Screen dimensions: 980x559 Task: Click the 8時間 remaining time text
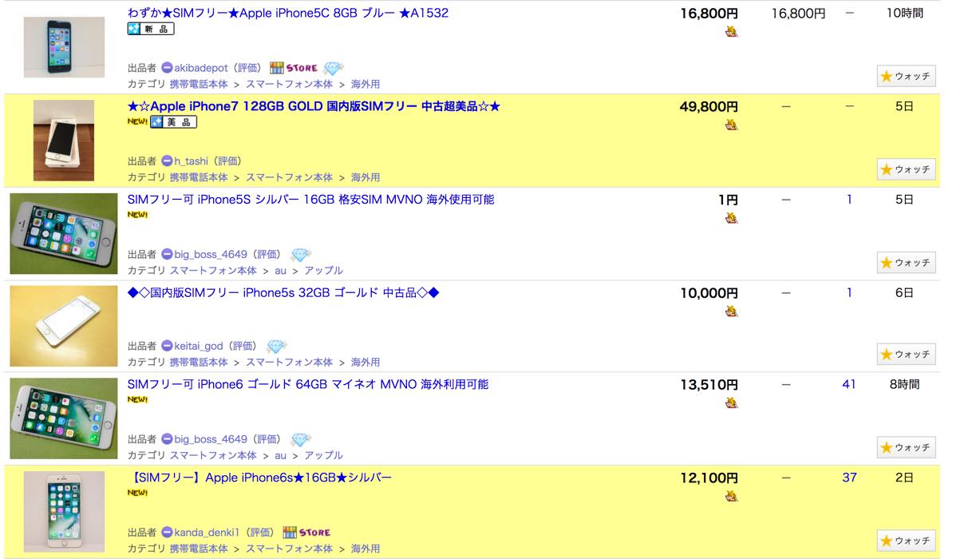tap(904, 384)
